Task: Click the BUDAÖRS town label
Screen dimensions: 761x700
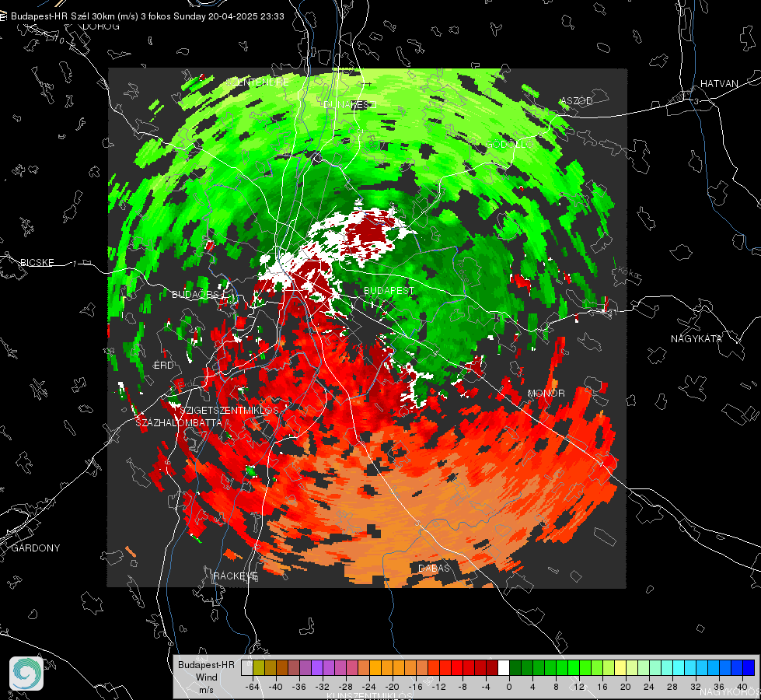Action: [199, 294]
